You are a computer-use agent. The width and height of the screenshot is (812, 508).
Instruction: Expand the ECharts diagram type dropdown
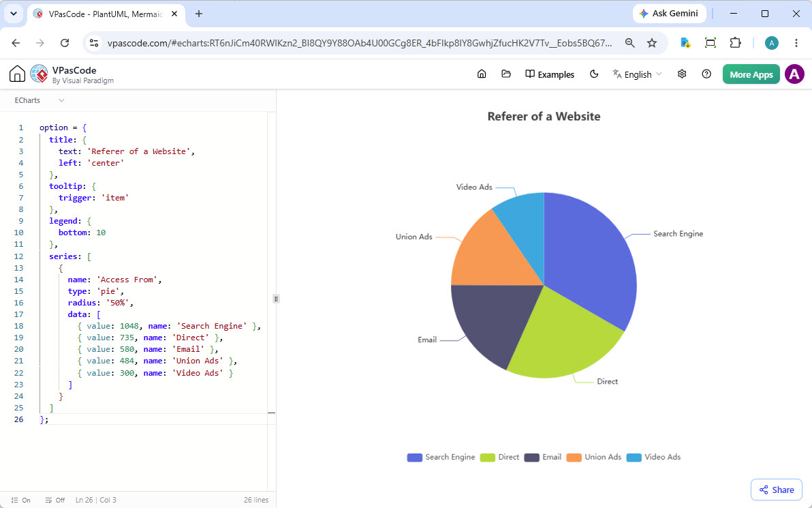(40, 100)
